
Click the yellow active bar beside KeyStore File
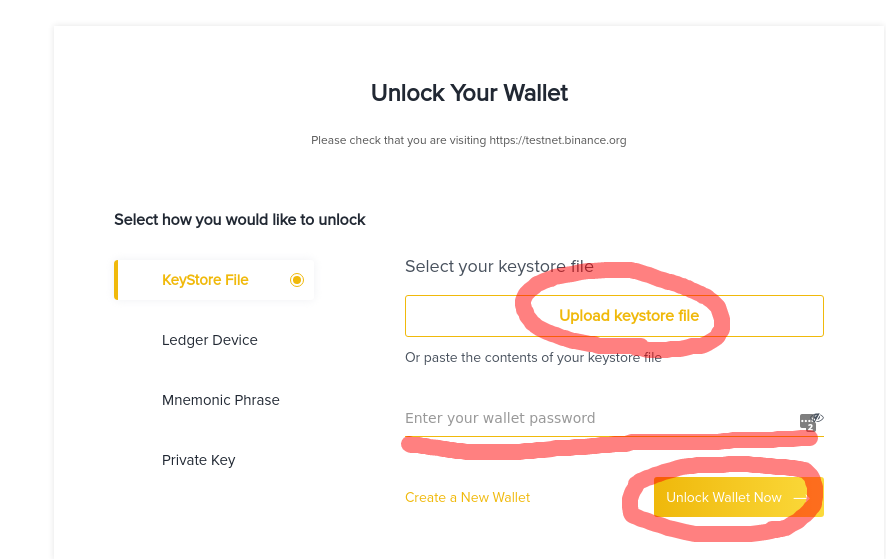116,280
